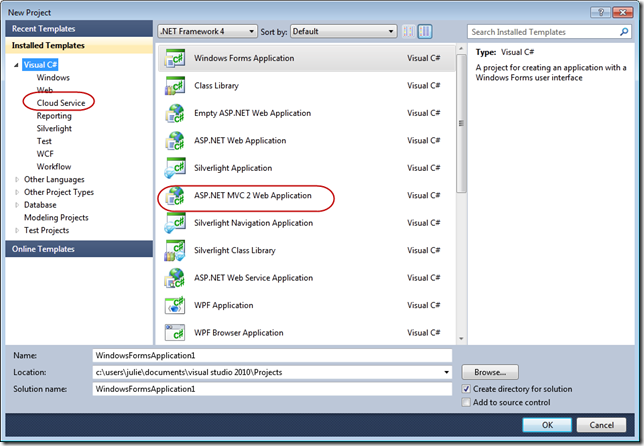Select Windows under Visual C#

pos(53,78)
